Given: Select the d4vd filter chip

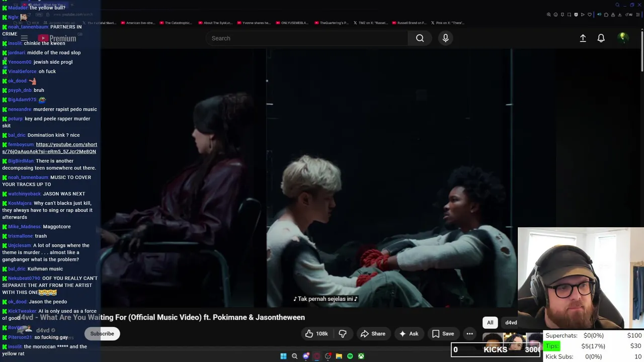Looking at the screenshot, I should point(511,323).
